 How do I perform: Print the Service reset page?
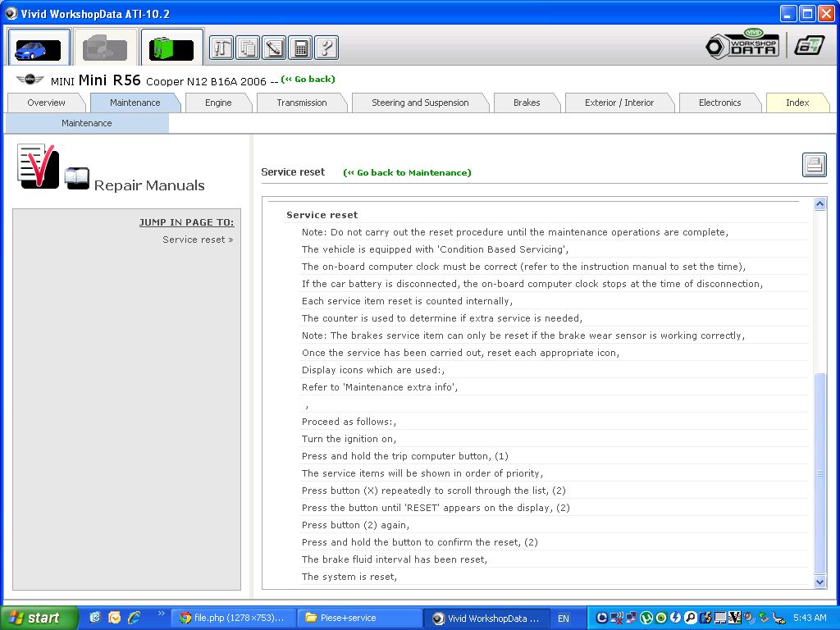[x=814, y=165]
